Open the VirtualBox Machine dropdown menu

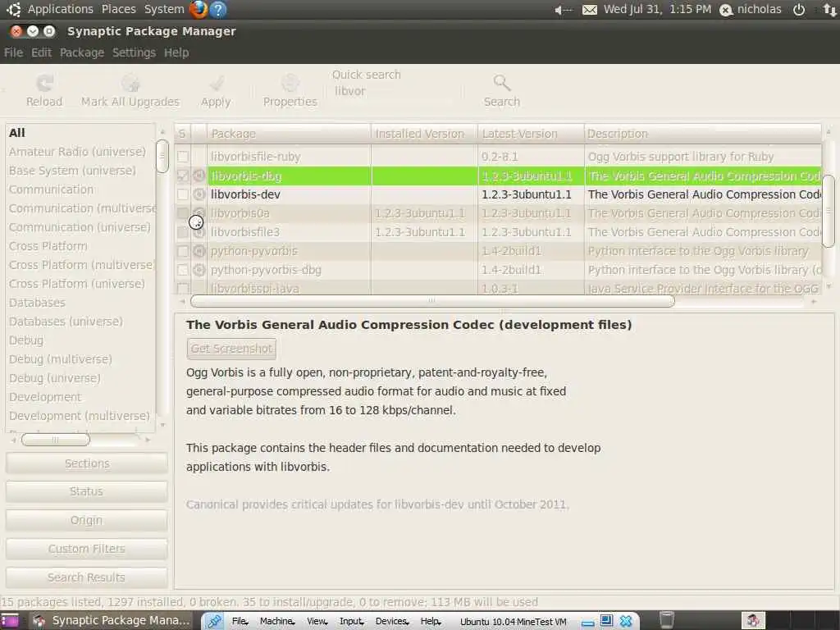click(277, 621)
